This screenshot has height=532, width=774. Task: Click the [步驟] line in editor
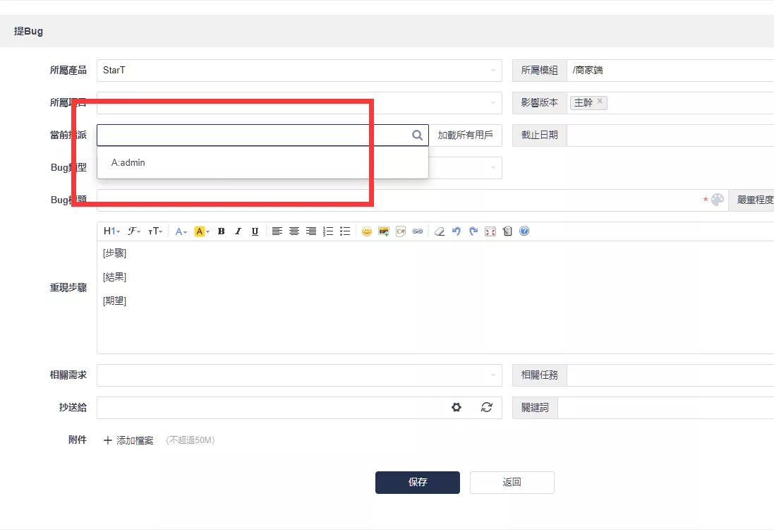(114, 253)
